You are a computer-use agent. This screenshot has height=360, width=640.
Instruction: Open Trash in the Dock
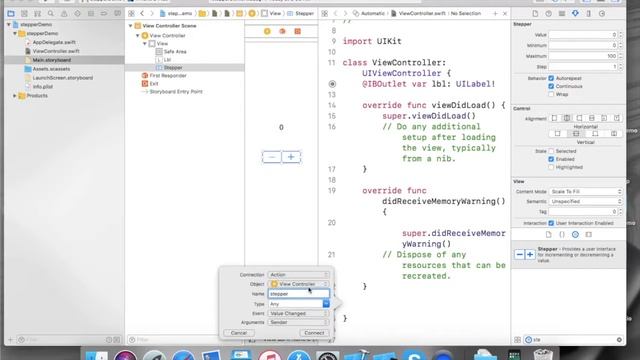tap(543, 355)
